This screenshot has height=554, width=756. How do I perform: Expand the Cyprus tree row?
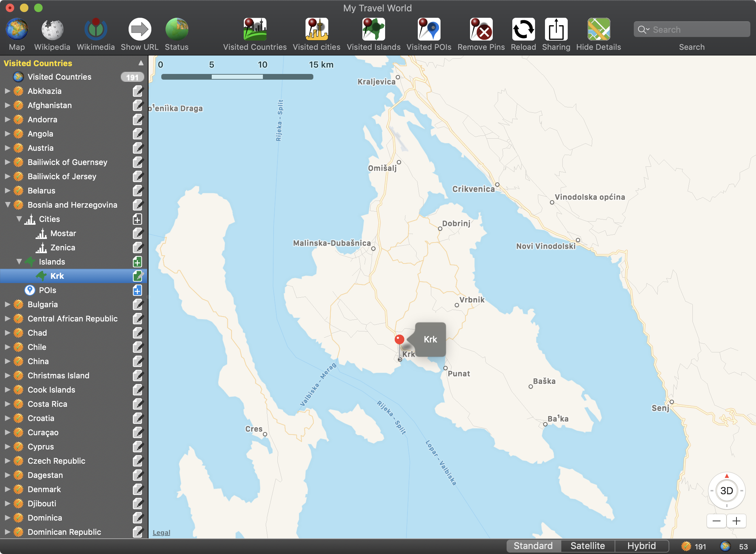[x=7, y=447]
